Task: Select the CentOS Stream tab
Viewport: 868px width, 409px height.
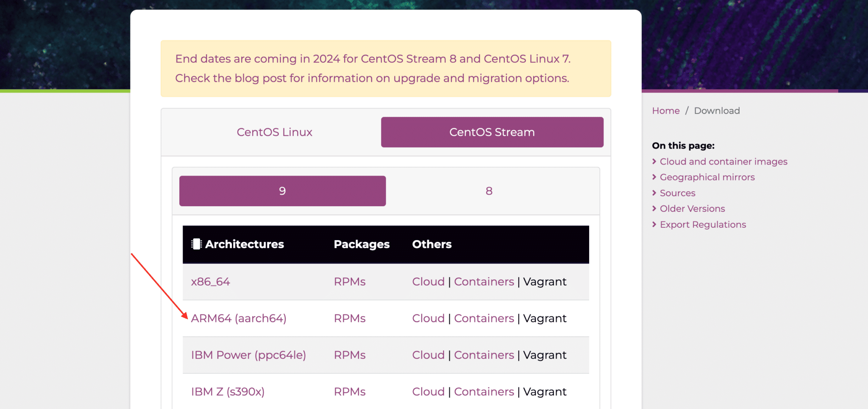Action: coord(492,132)
